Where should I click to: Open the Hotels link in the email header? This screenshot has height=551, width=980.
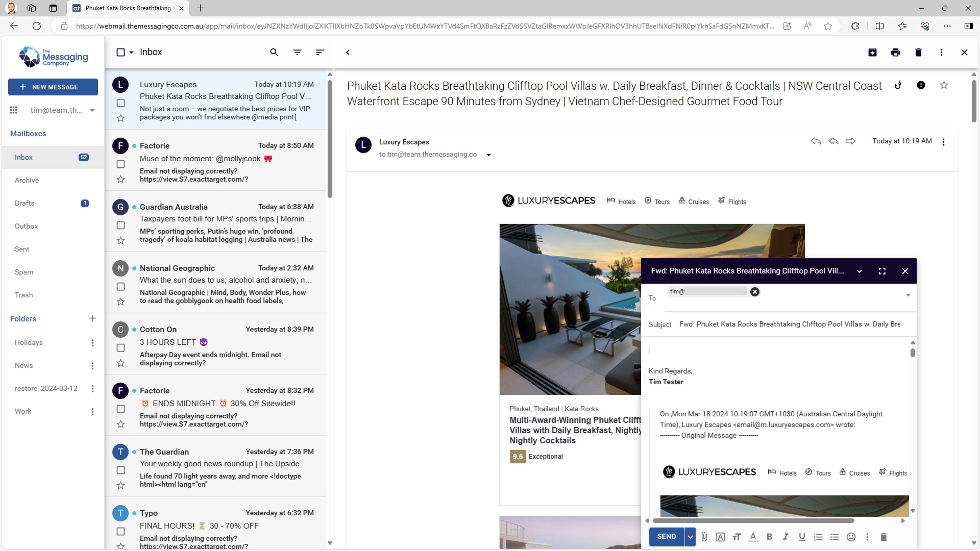point(621,201)
